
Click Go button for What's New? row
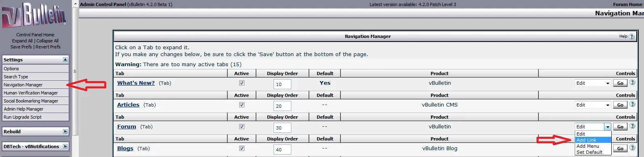coord(620,83)
